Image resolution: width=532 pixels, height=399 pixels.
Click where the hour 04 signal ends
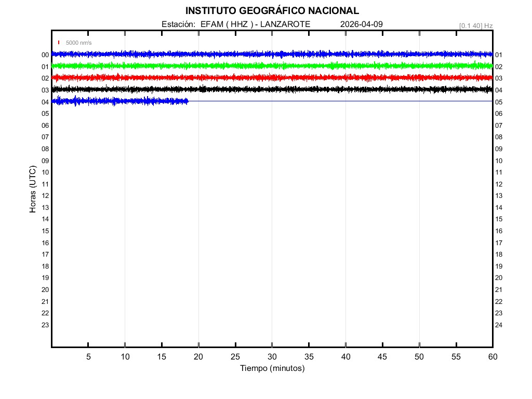188,101
